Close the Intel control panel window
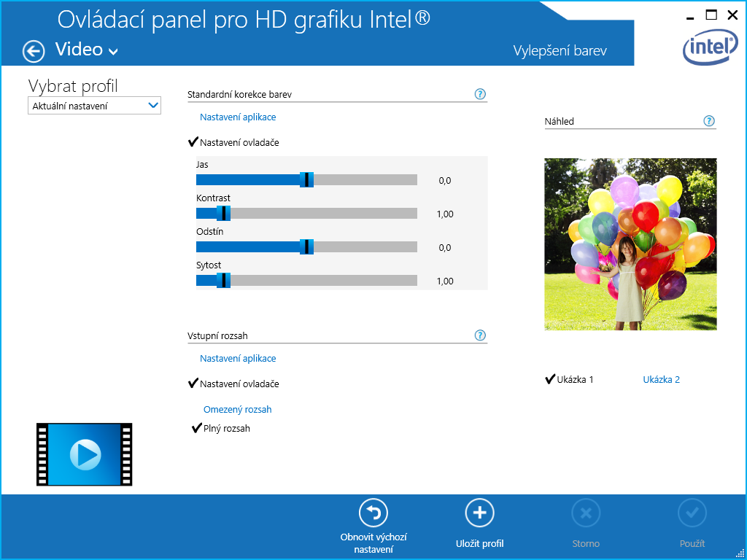Viewport: 747px width, 560px height. (732, 15)
